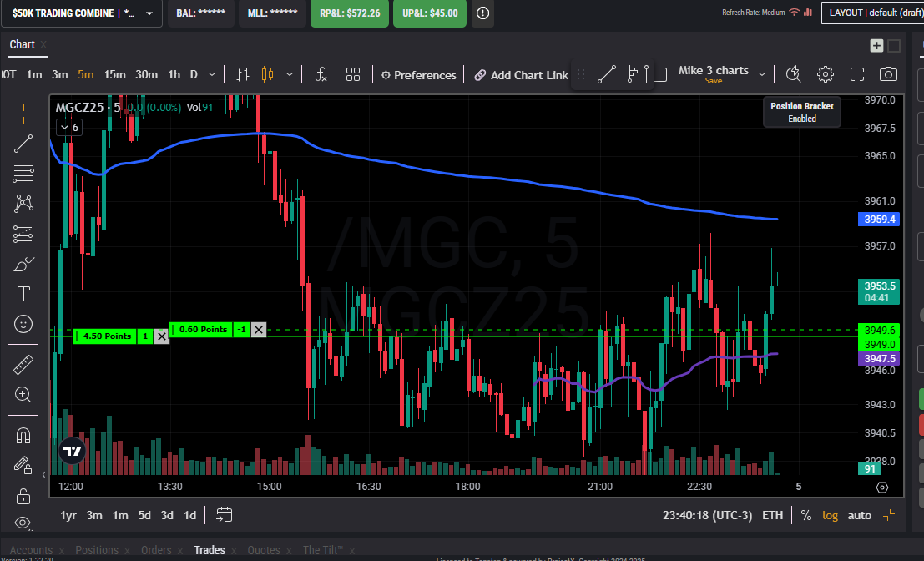The image size is (924, 561).
Task: Open the indicators fx menu
Action: pos(321,75)
